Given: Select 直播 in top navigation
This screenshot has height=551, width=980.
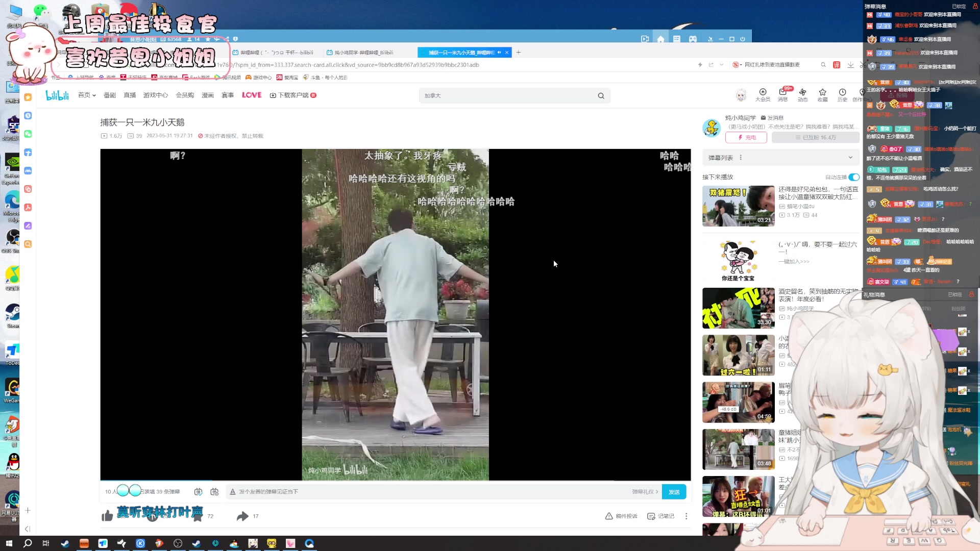Looking at the screenshot, I should 130,95.
